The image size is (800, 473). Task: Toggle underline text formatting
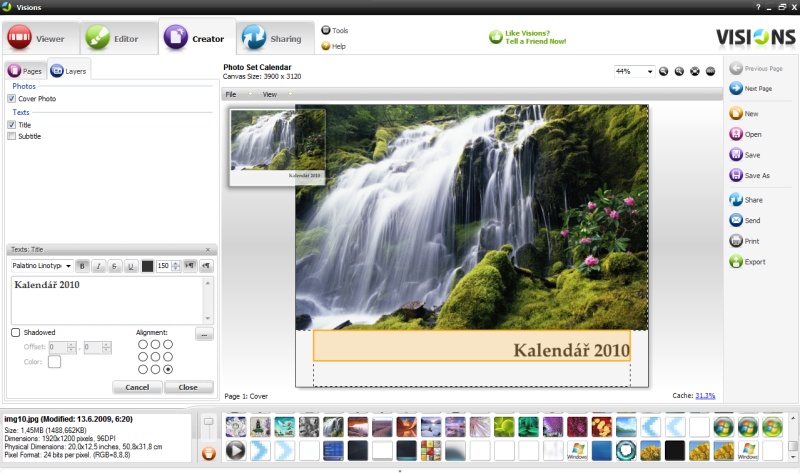(131, 266)
